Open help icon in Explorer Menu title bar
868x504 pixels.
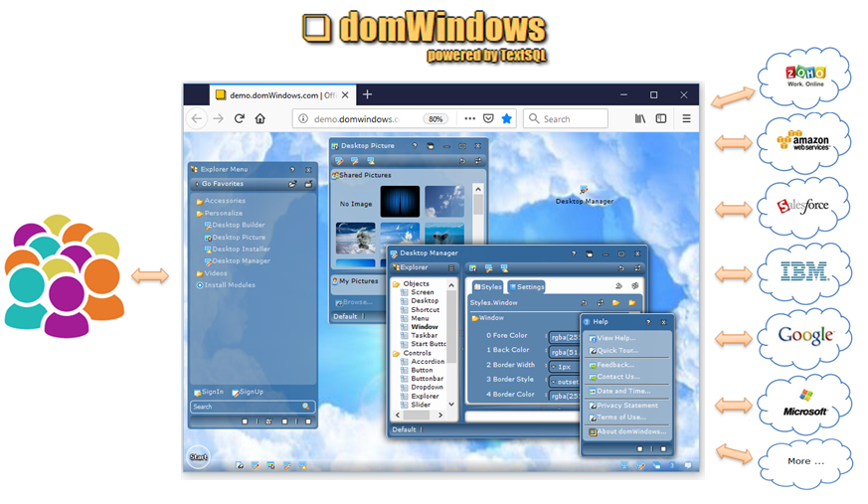(292, 170)
